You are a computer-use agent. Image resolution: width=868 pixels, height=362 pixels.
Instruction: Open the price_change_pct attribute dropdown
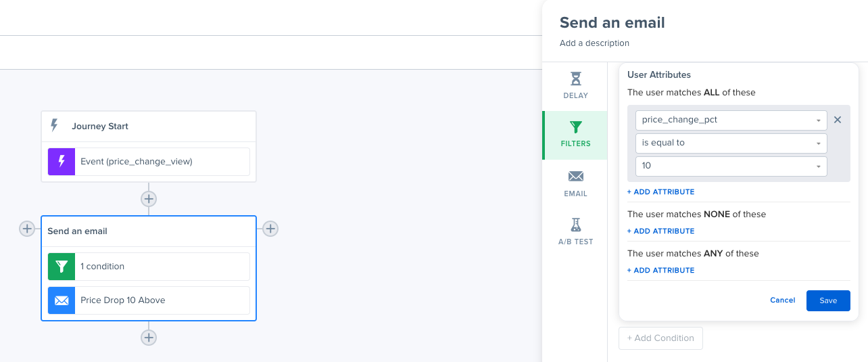pos(731,120)
